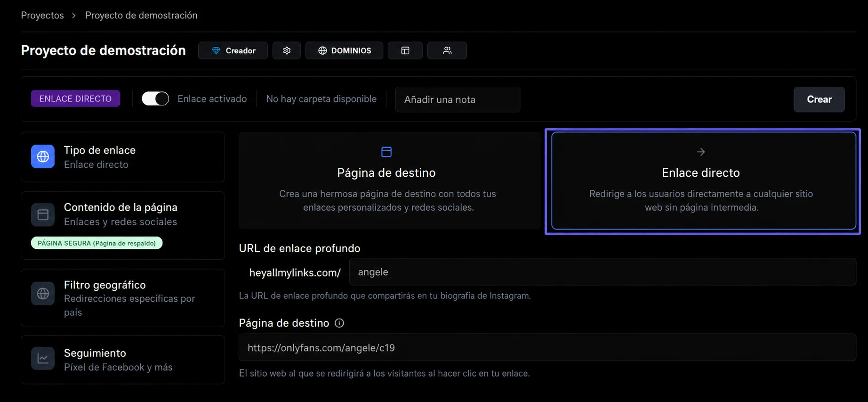Click the Añadir una nota field
This screenshot has width=868, height=402.
click(x=458, y=99)
